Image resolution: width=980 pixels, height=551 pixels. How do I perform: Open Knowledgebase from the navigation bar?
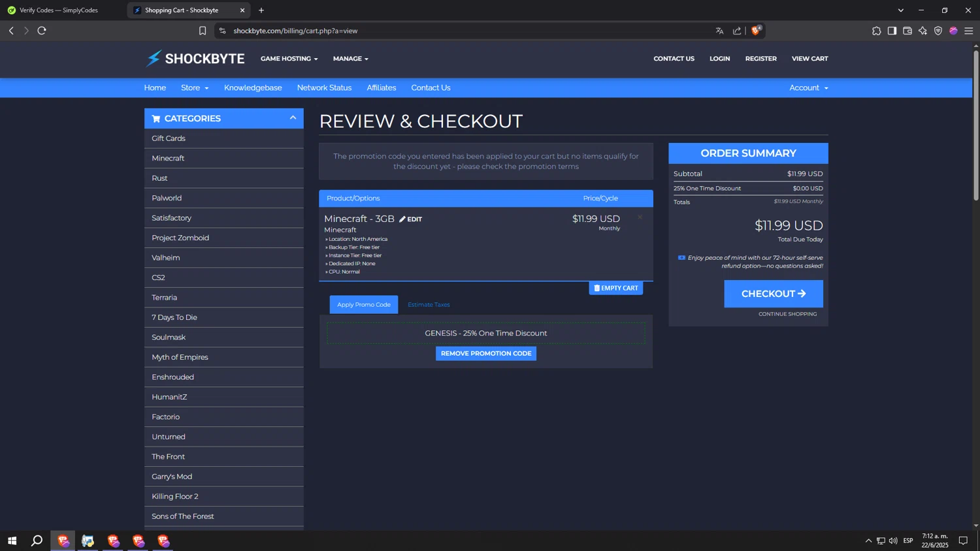(x=253, y=87)
